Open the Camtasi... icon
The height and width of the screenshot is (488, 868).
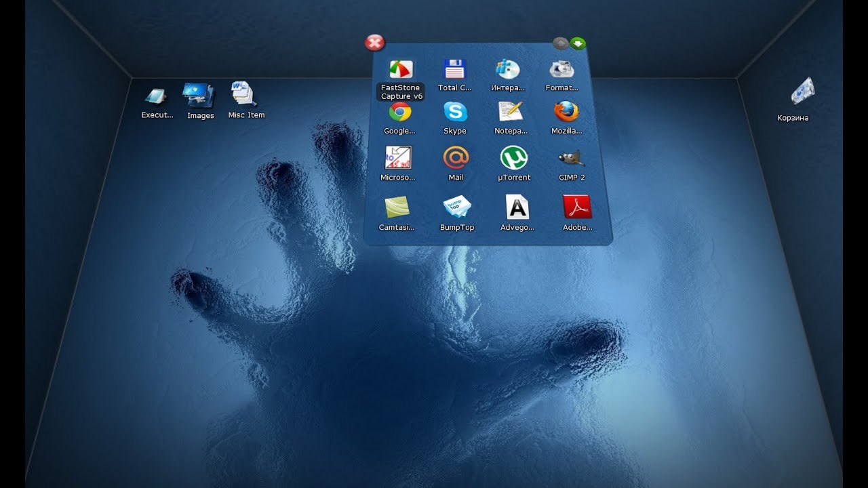397,207
